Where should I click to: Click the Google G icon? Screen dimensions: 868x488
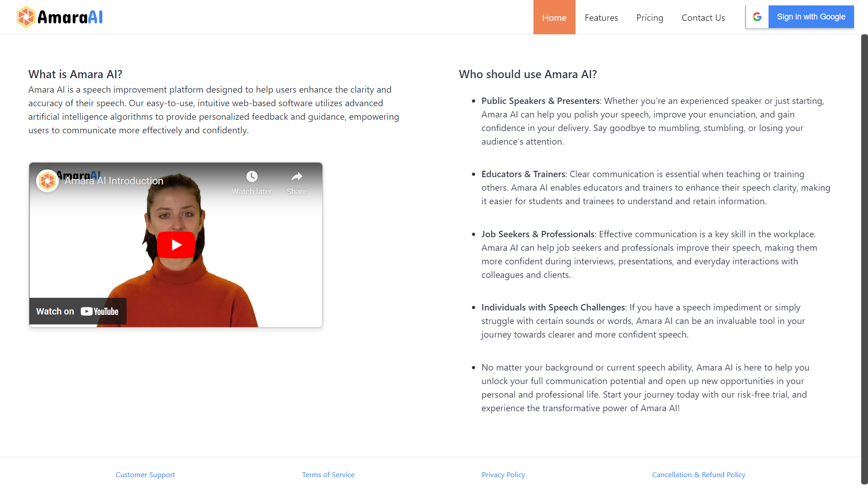point(757,17)
